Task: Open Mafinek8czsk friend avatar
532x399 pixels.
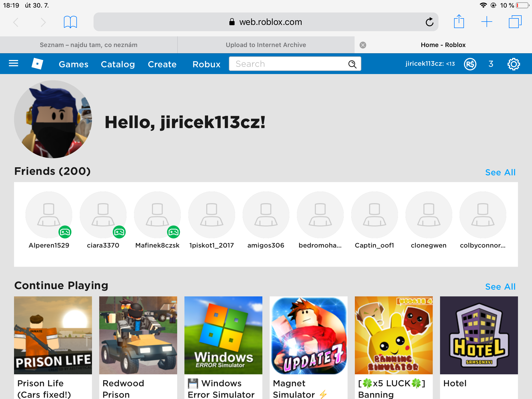Action: click(x=157, y=215)
